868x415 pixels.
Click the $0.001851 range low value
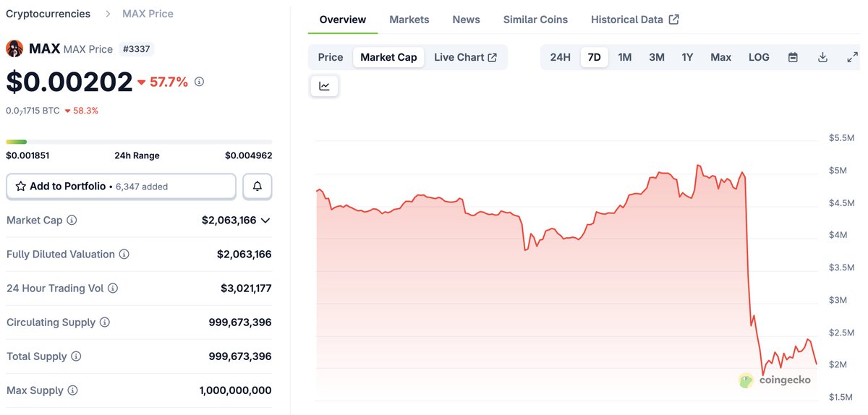click(x=27, y=155)
